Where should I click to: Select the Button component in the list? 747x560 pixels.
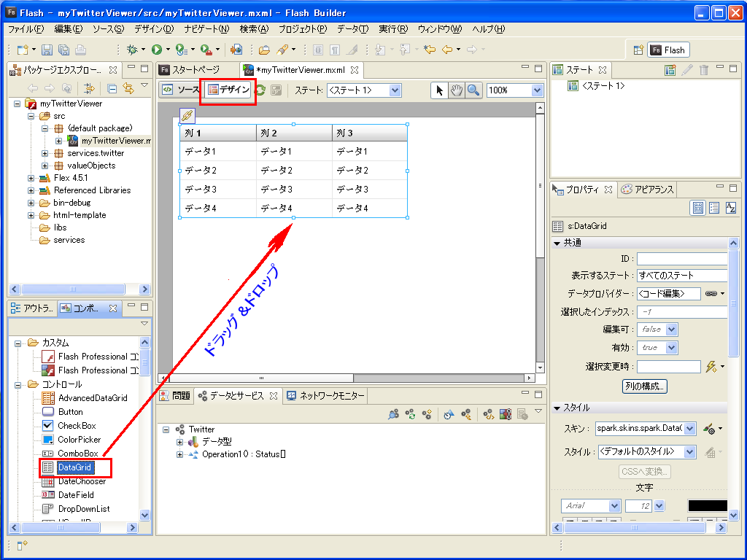pyautogui.click(x=71, y=412)
